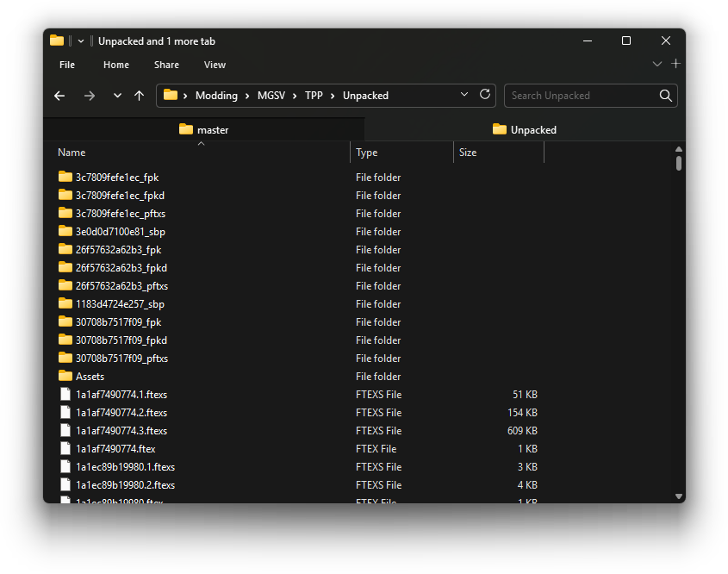Open the recent locations dropdown
Viewport: 728px width, 574px height.
[x=117, y=96]
